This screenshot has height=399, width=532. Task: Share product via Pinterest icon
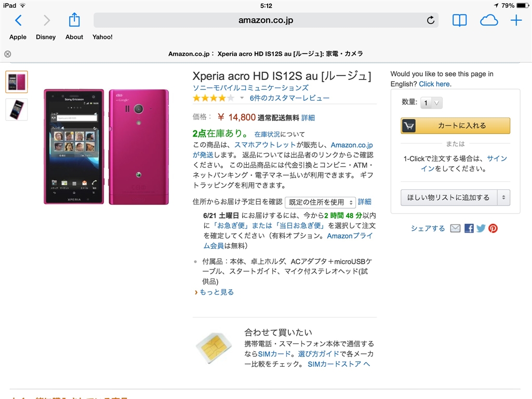(x=493, y=229)
